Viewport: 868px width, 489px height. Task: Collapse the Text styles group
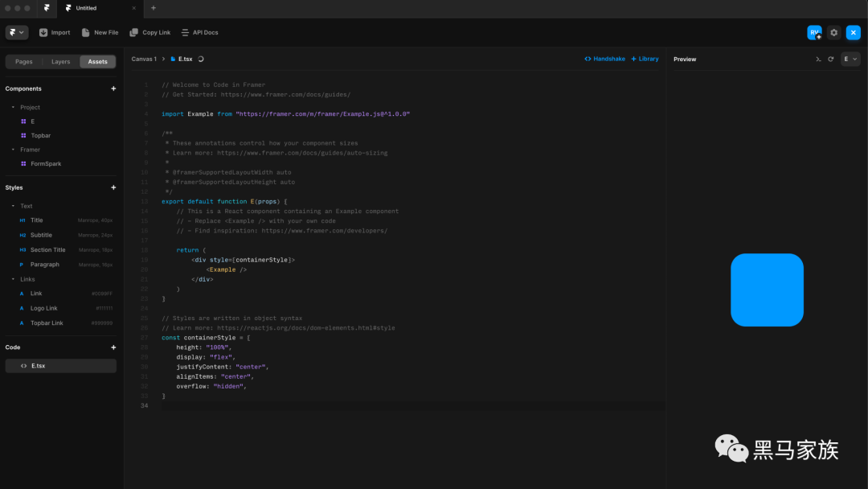(13, 206)
